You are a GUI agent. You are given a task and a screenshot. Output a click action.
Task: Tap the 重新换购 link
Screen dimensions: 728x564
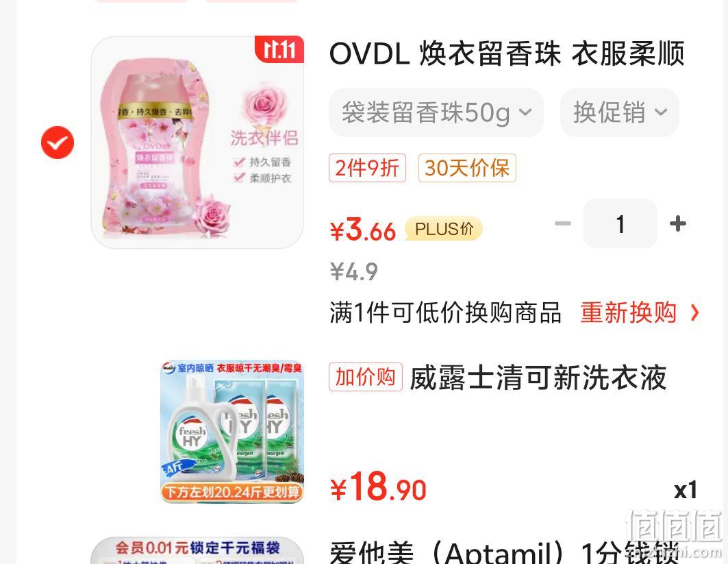coord(628,312)
